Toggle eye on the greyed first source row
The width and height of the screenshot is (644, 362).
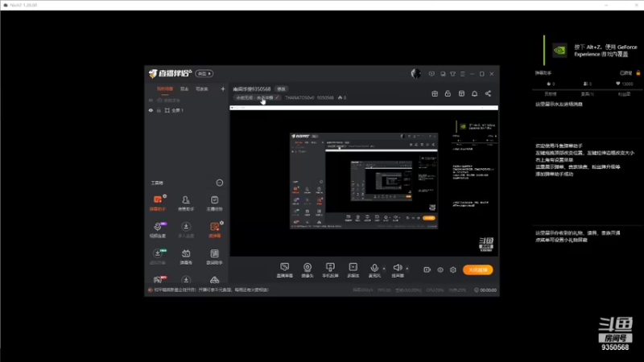pos(151,100)
